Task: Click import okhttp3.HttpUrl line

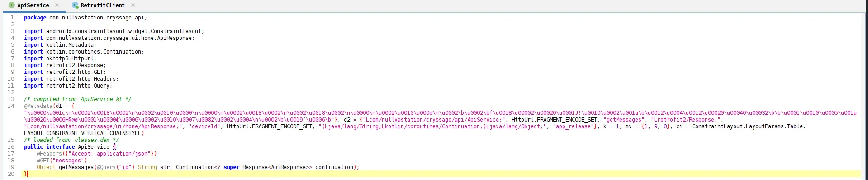Action: coord(60,58)
